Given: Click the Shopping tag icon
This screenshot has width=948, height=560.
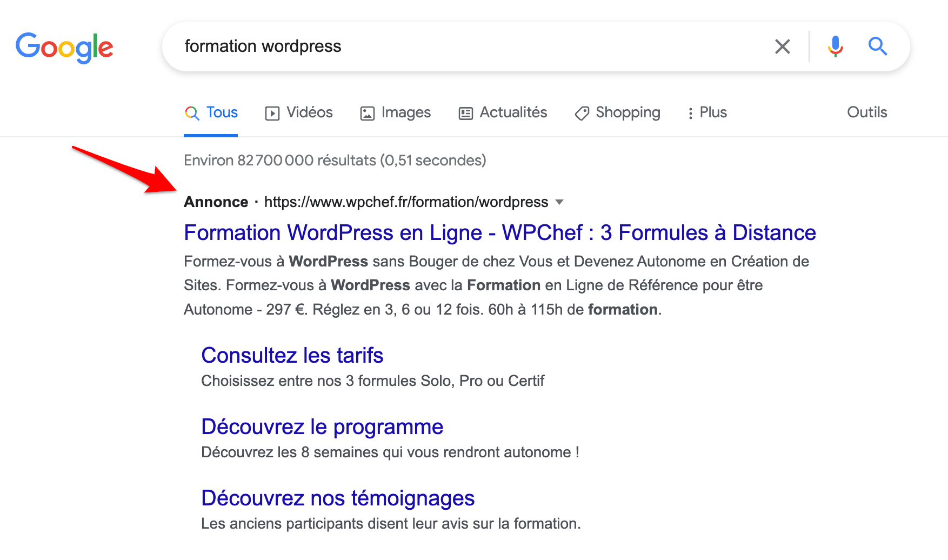Looking at the screenshot, I should [582, 114].
